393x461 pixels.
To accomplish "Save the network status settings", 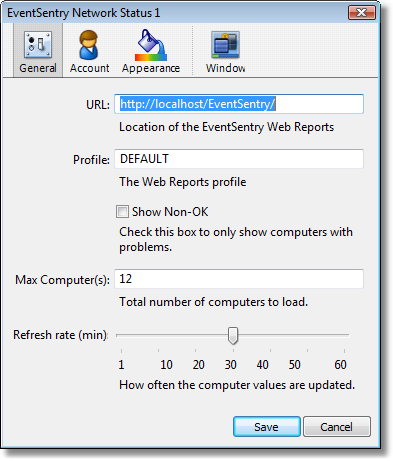I will (x=267, y=426).
